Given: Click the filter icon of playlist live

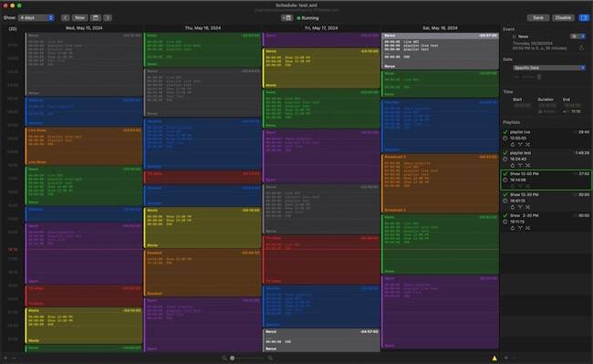Looking at the screenshot, I should point(520,144).
